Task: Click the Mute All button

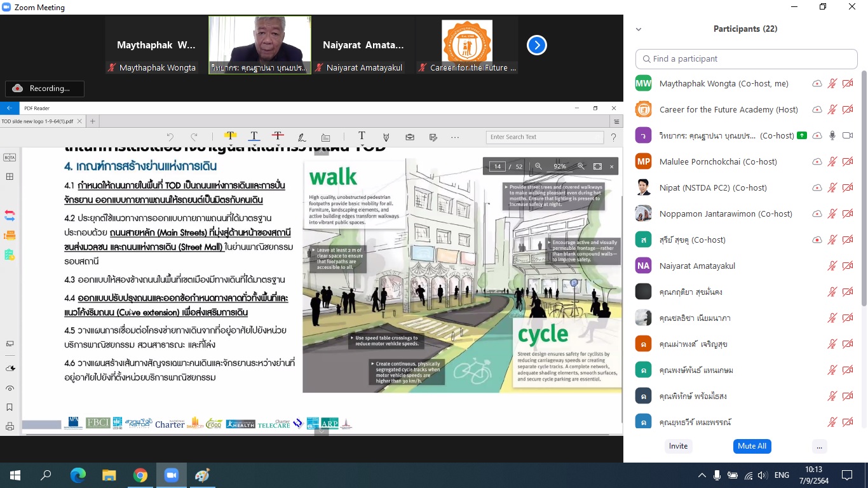Action: click(752, 446)
